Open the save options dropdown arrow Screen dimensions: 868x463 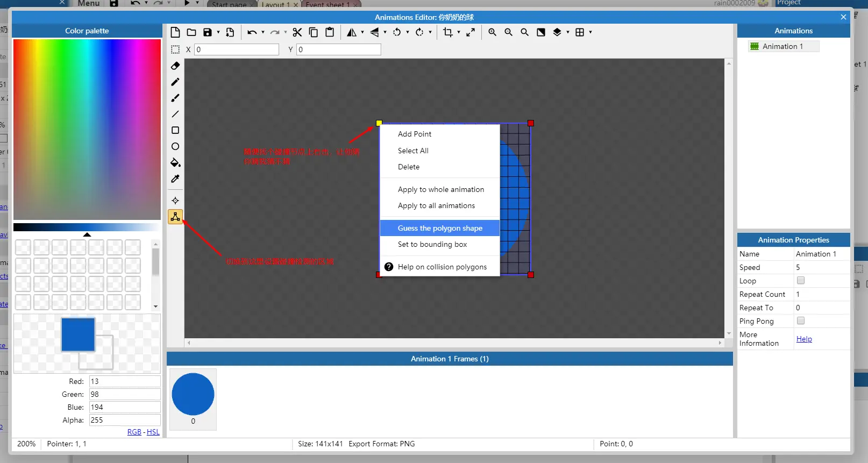(x=218, y=32)
